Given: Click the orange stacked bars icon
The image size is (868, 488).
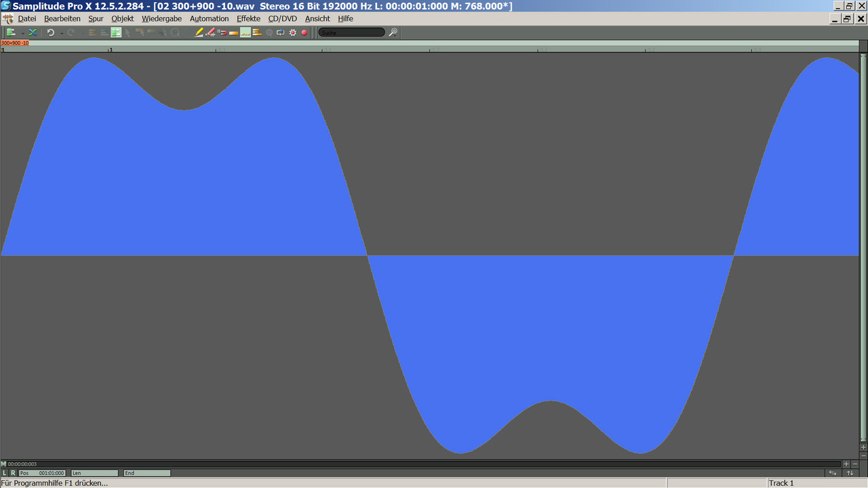Looking at the screenshot, I should pyautogui.click(x=257, y=33).
